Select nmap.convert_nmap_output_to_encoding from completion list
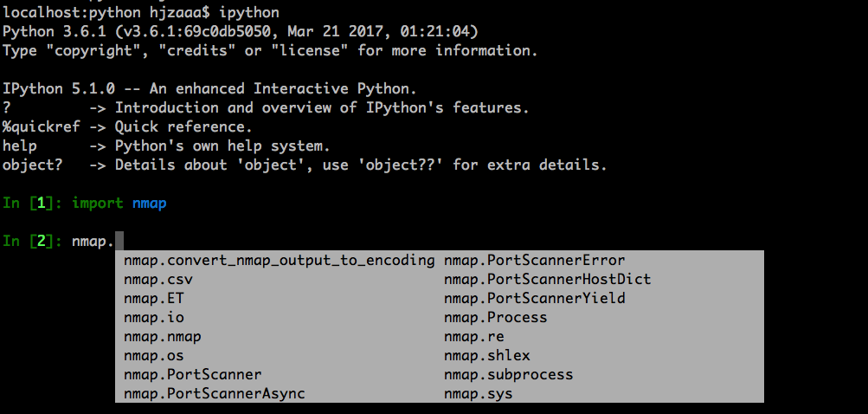Viewport: 868px width, 414px height. tap(279, 260)
